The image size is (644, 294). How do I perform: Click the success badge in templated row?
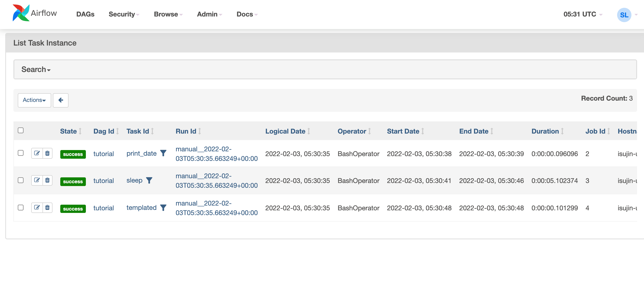[73, 209]
